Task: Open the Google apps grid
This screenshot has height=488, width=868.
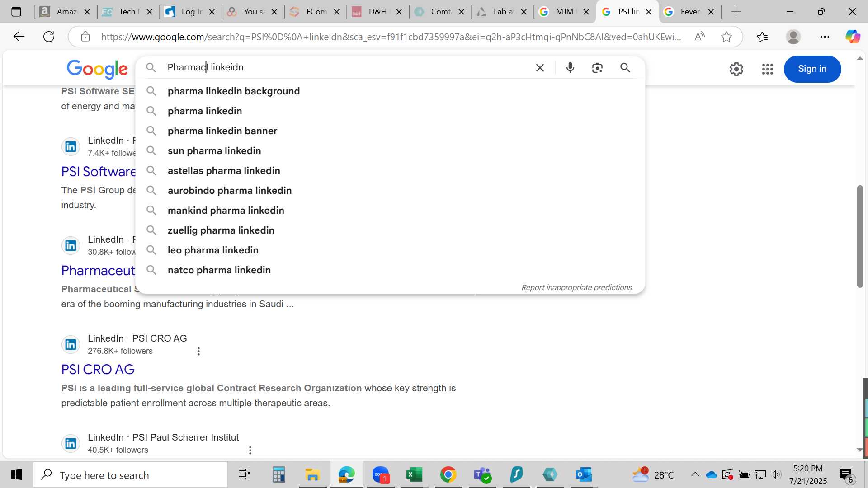Action: click(768, 69)
